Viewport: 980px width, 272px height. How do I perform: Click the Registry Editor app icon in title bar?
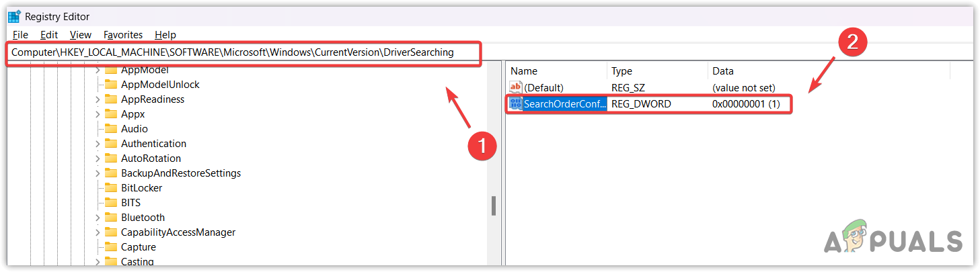click(13, 16)
